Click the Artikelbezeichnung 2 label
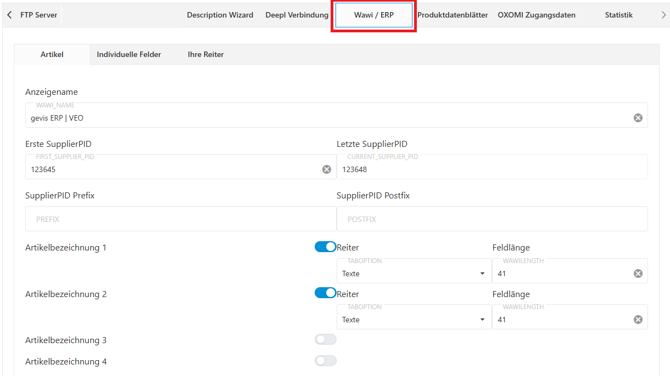Image resolution: width=670 pixels, height=376 pixels. click(x=66, y=294)
